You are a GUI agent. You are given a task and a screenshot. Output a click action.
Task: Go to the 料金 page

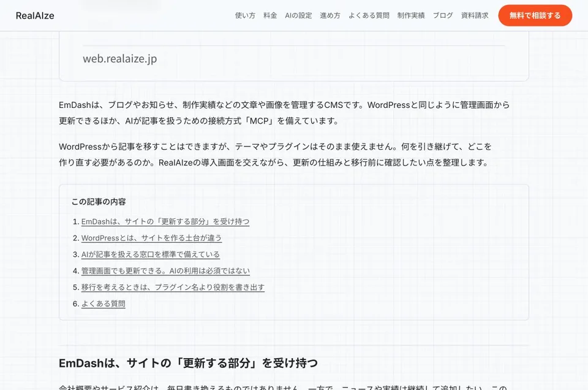click(x=270, y=15)
